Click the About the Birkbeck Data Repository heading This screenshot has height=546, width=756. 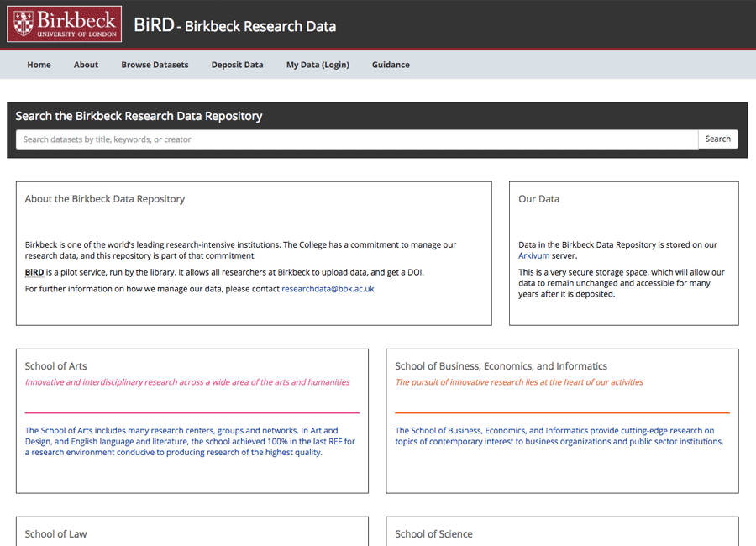pos(105,199)
